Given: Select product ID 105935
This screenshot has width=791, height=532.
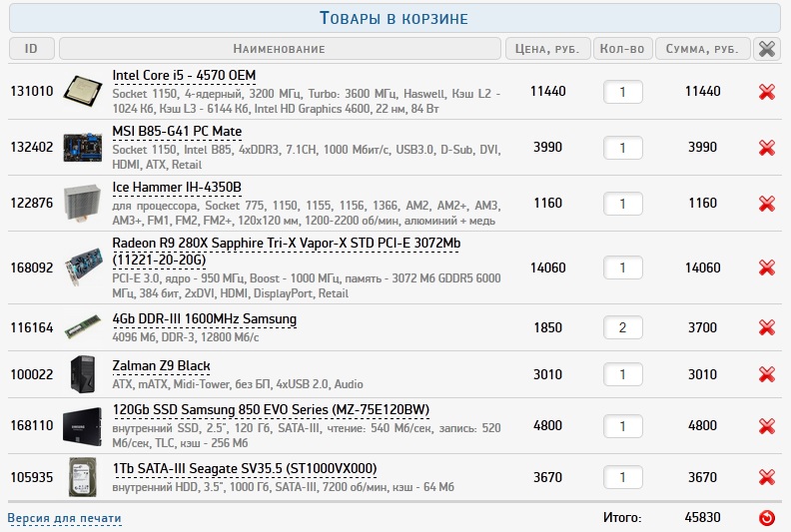Looking at the screenshot, I should (32, 477).
